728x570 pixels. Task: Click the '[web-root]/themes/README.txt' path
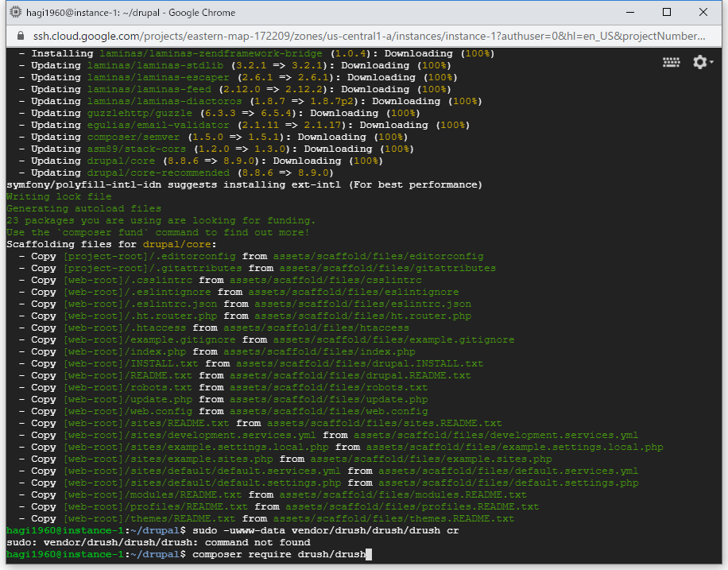click(149, 519)
